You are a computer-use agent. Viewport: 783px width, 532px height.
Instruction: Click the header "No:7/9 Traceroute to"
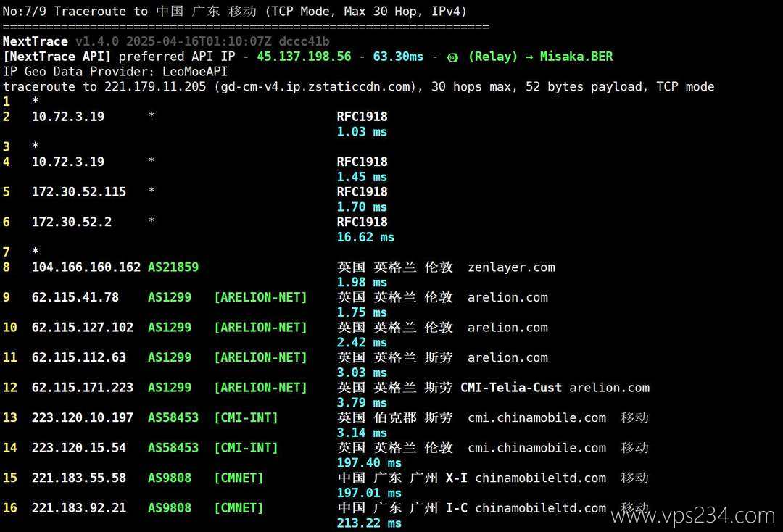[75, 12]
